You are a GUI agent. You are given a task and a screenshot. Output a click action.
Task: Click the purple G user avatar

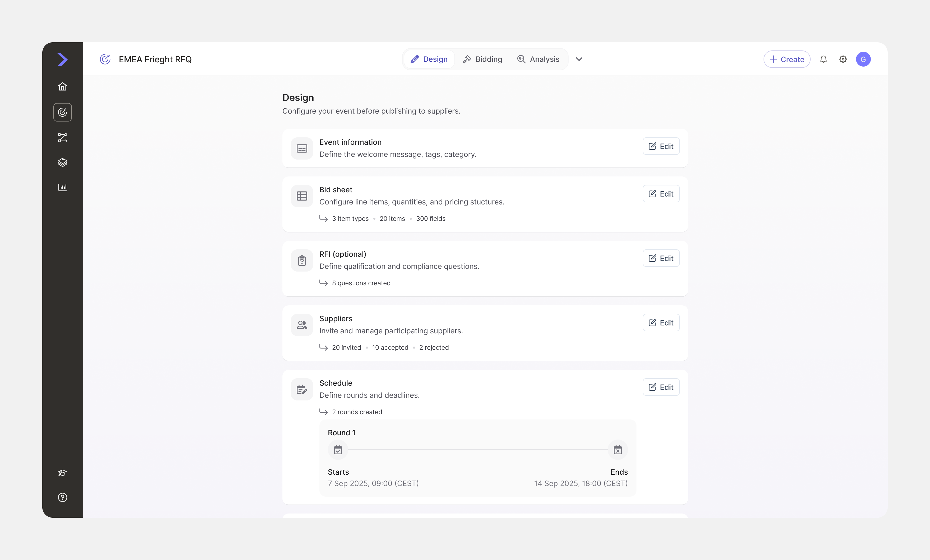[863, 59]
